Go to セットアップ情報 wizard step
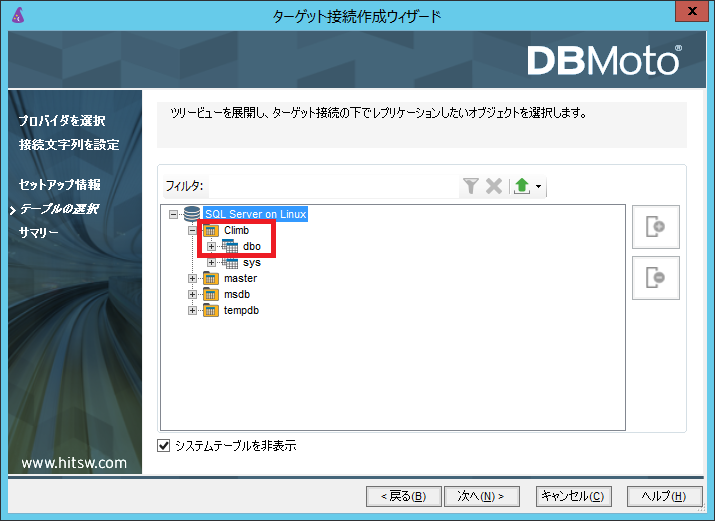This screenshot has height=521, width=715. pos(60,185)
